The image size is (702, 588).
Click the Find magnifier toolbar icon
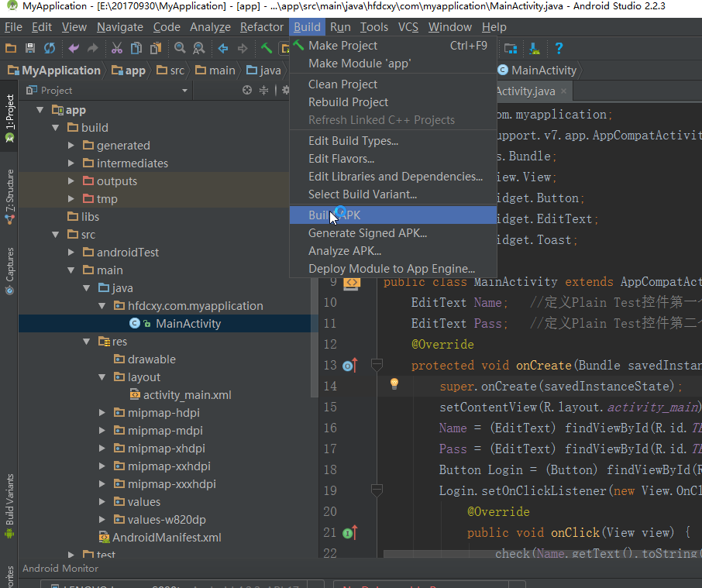click(x=180, y=48)
